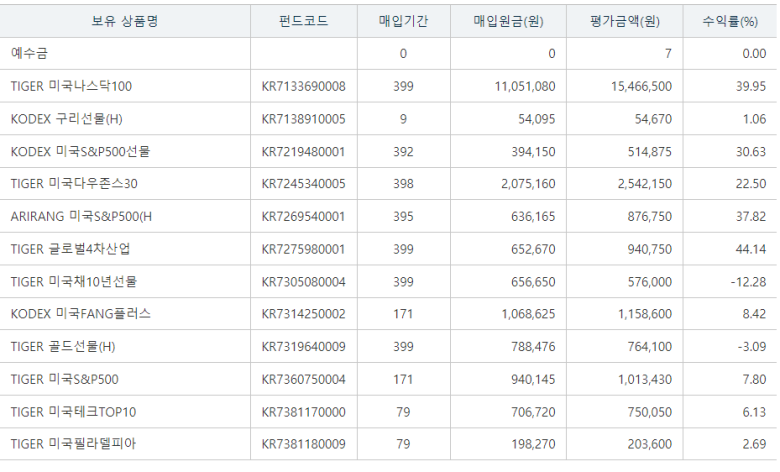Click the return rate 44.14
The height and width of the screenshot is (472, 780).
coord(751,249)
